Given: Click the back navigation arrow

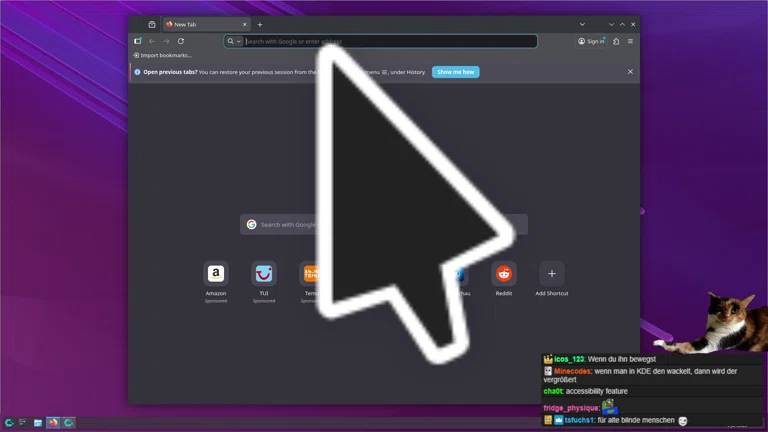Looking at the screenshot, I should coord(152,41).
